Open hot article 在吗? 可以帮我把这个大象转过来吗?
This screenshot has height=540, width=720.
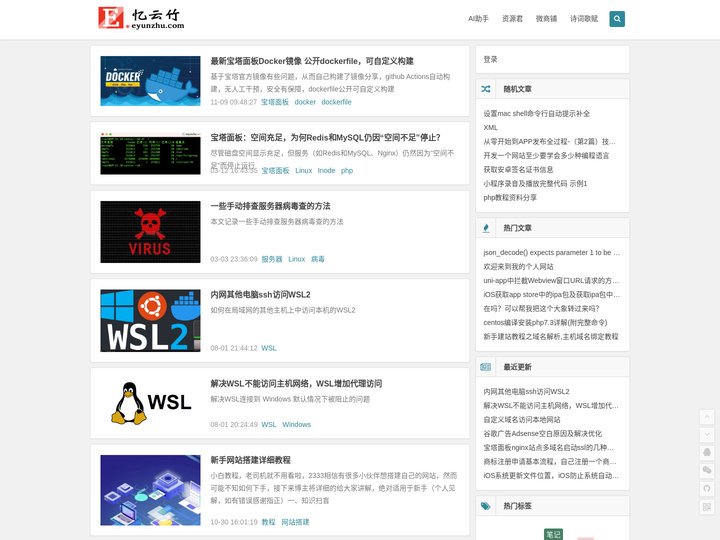[541, 309]
